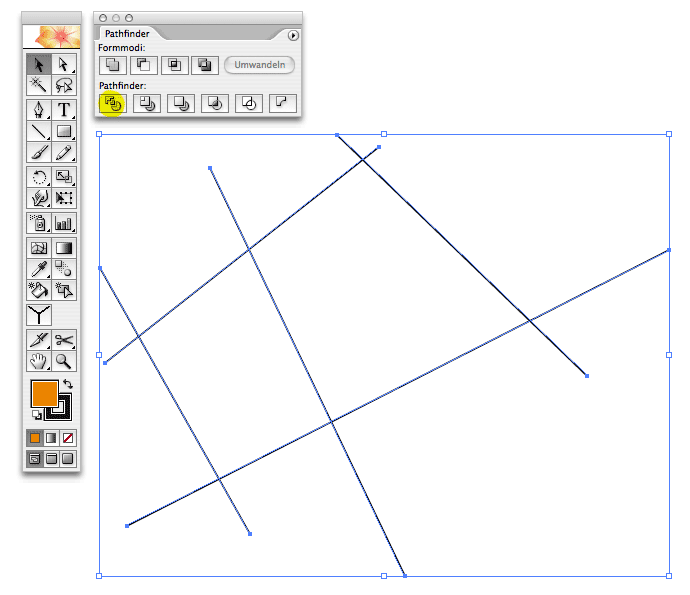Click the orange Fill swatch
Image resolution: width=690 pixels, height=595 pixels.
point(44,393)
